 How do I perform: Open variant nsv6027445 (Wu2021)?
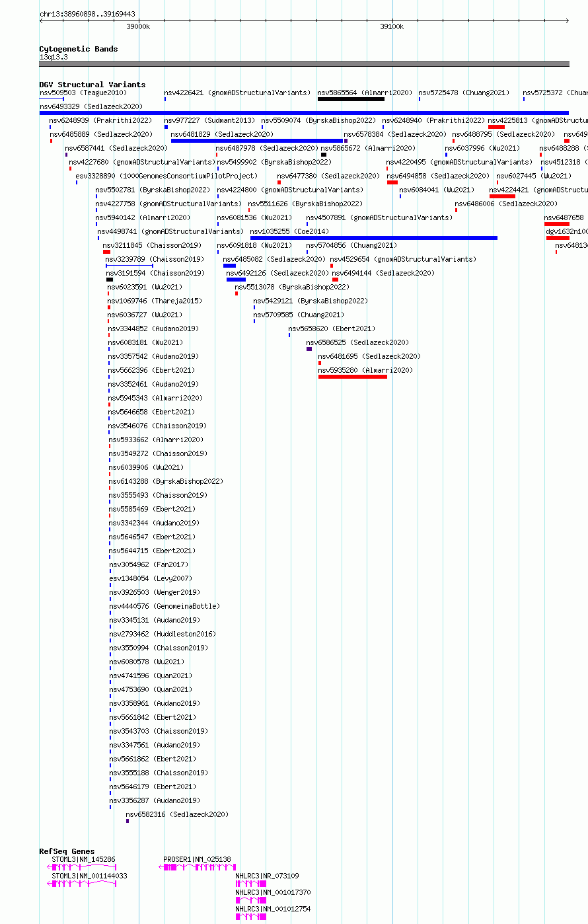pyautogui.click(x=534, y=176)
